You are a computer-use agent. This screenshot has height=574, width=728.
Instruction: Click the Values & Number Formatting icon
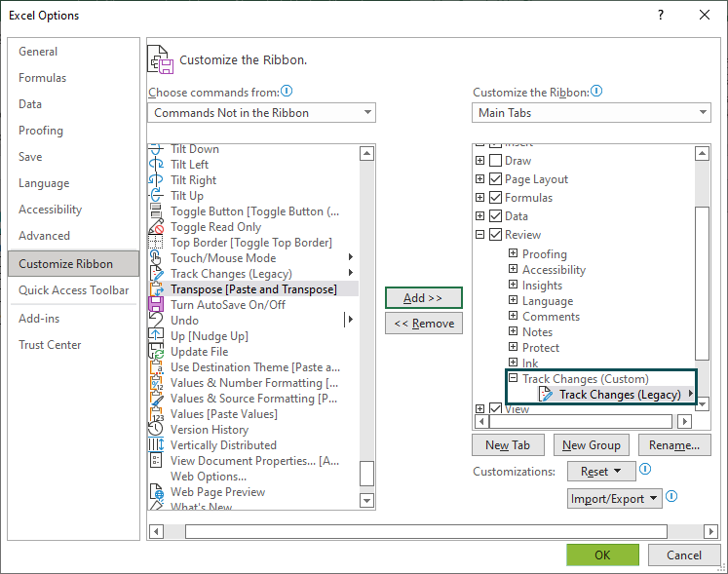coord(156,383)
